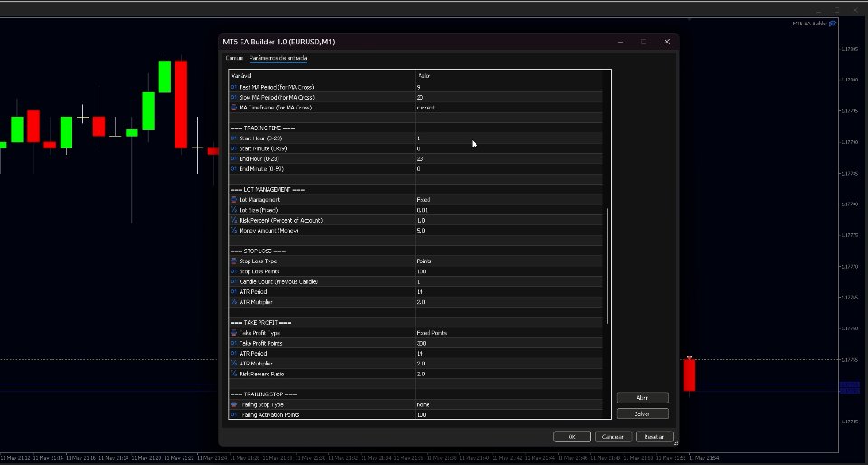Click the integer icon beside Slow MA Period
The width and height of the screenshot is (868, 465).
point(233,98)
